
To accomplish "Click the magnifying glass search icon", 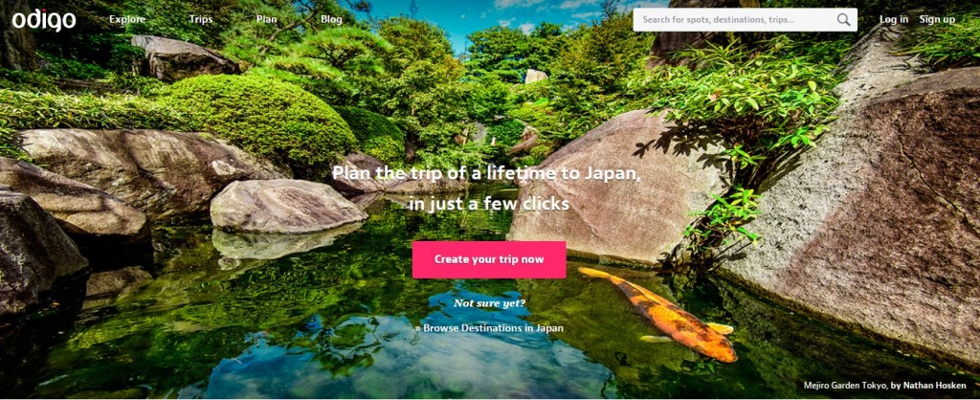I will pos(844,19).
